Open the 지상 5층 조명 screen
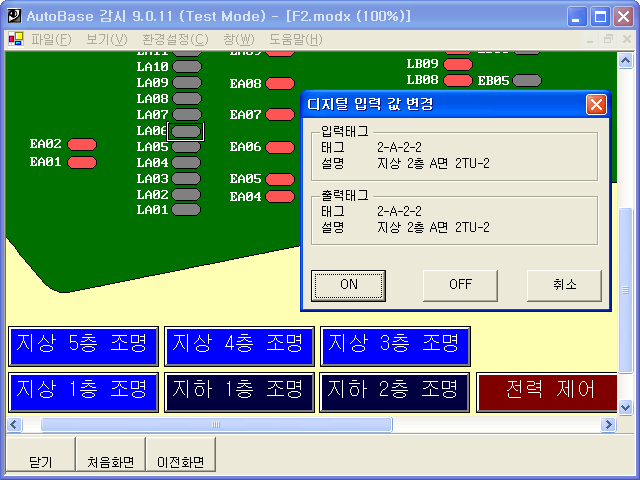Image resolution: width=640 pixels, height=480 pixels. pos(83,345)
